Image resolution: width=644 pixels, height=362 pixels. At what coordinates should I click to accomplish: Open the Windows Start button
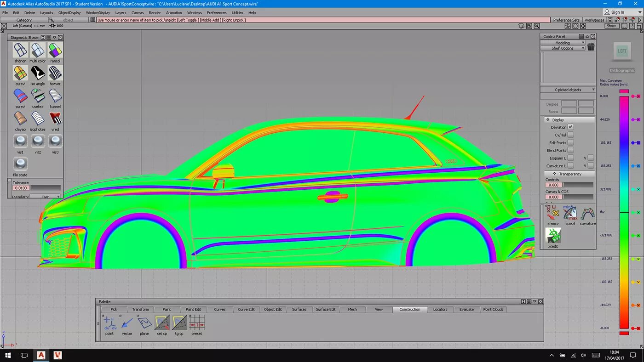(7, 355)
